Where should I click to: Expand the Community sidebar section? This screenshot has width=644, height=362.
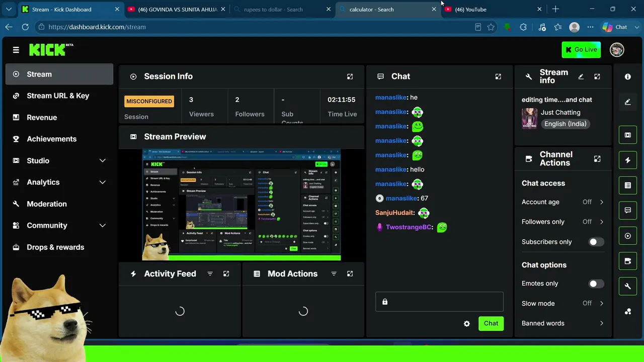pos(103,226)
